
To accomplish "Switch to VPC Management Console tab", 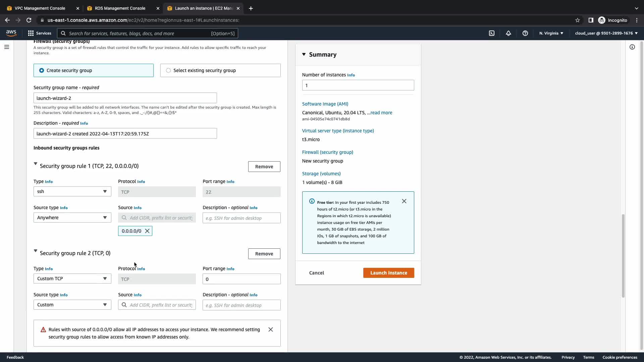I will pos(40,8).
